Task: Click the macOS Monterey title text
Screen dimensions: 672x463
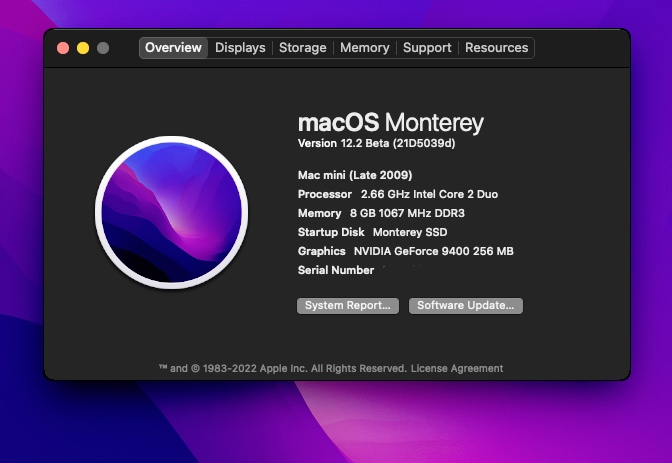Action: [x=390, y=123]
